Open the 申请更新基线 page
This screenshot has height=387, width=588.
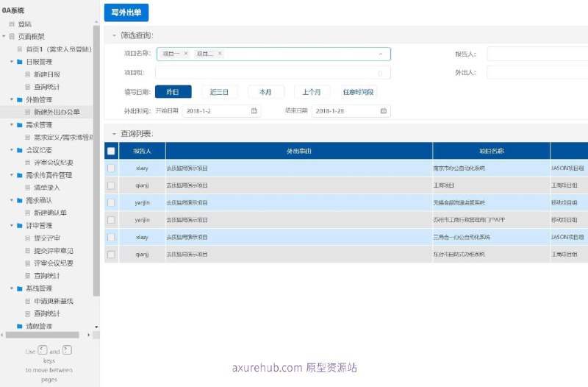[54, 301]
